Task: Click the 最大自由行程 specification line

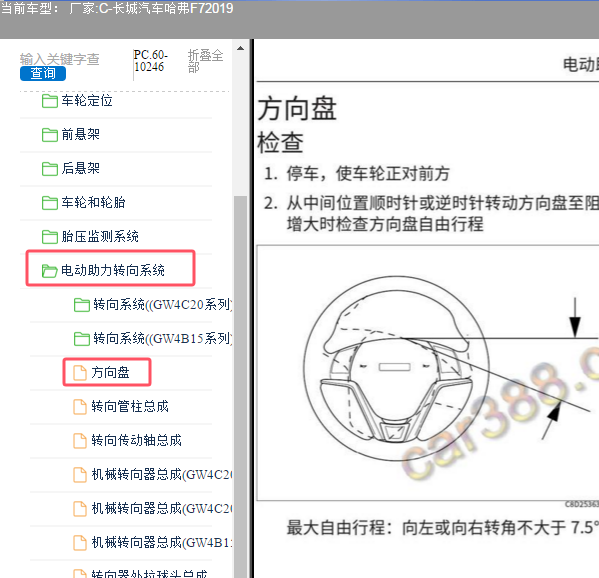Action: (443, 528)
